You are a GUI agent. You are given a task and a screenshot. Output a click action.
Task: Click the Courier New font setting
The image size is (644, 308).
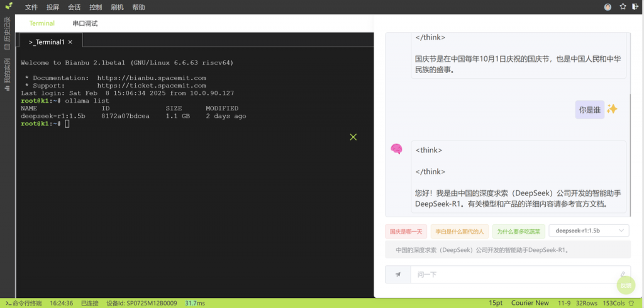pos(530,303)
